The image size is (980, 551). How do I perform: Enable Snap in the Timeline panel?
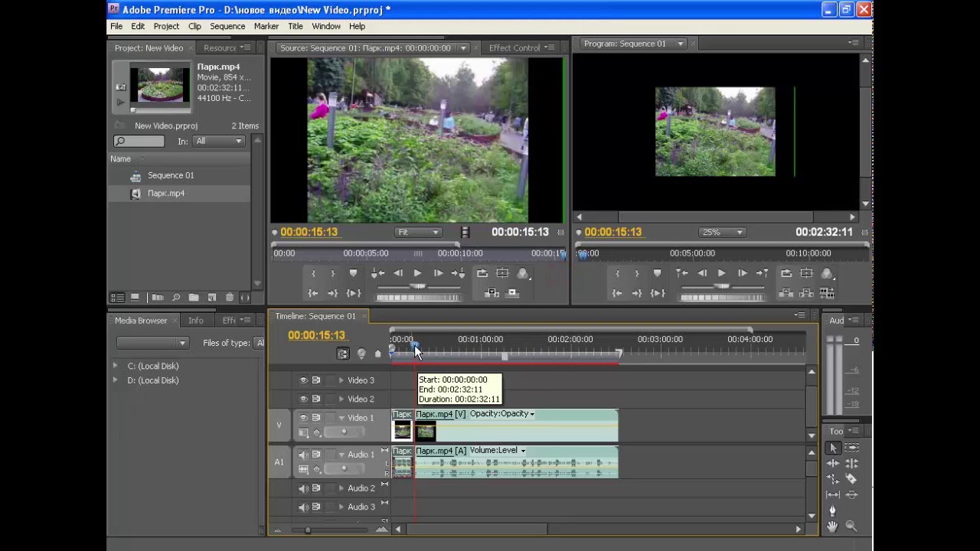click(343, 354)
